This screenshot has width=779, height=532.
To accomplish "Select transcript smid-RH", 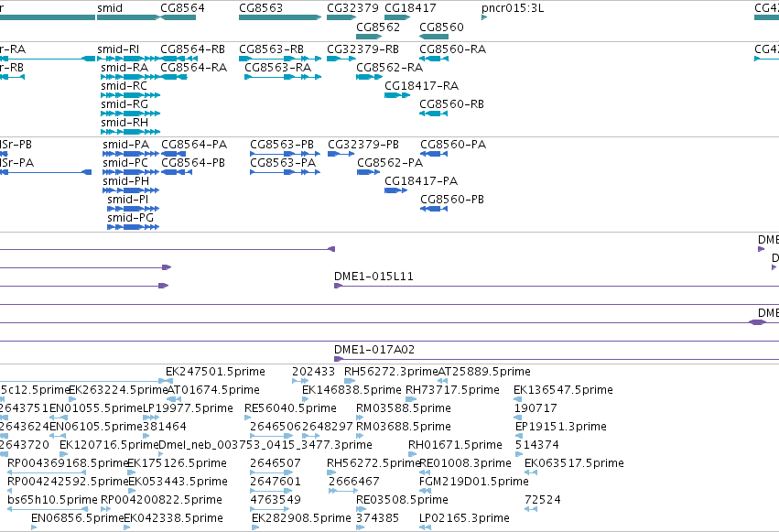I will tap(130, 132).
